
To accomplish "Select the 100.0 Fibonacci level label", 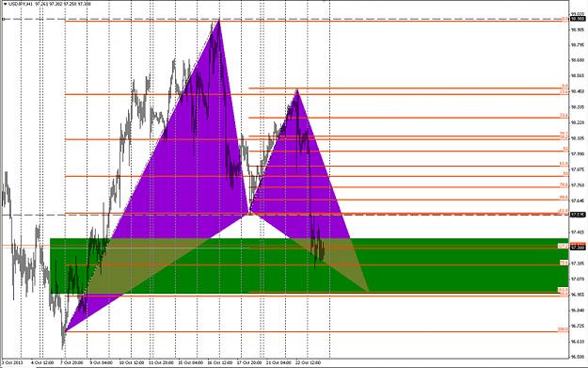I will pos(563,329).
